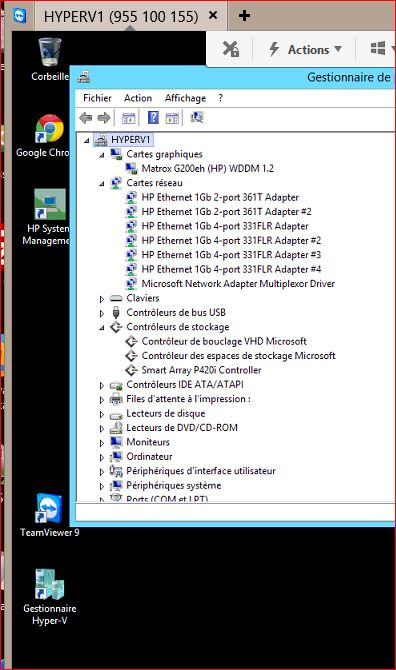Image resolution: width=396 pixels, height=670 pixels.
Task: Select Matrox G200eh (HP) WDDM 1.2
Action: [207, 168]
